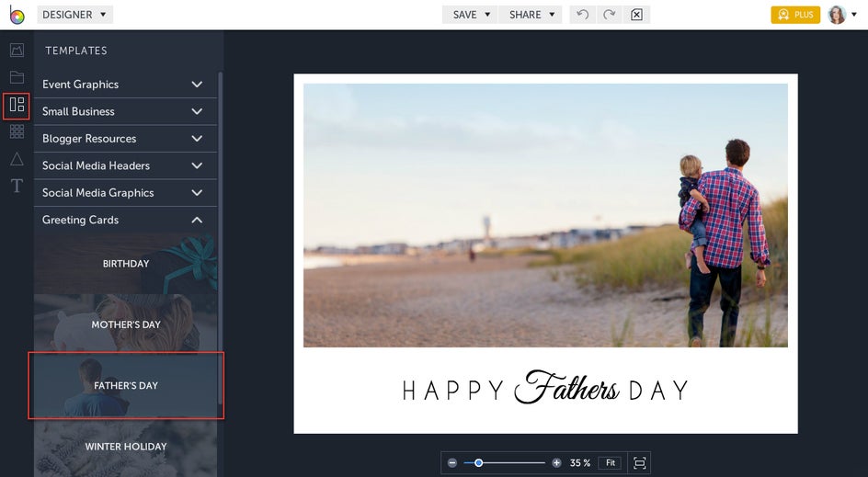Select the Templates sidebar icon

pos(17,105)
